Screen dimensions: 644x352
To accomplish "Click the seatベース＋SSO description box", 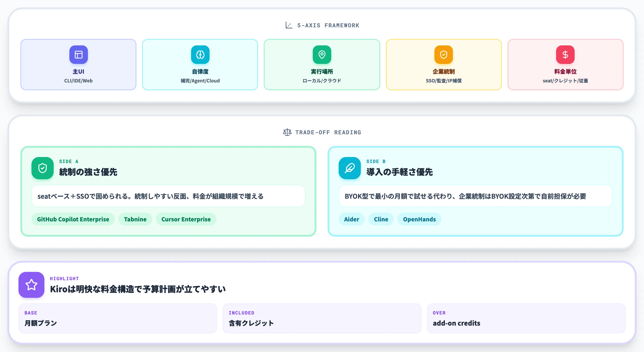I will coord(168,196).
